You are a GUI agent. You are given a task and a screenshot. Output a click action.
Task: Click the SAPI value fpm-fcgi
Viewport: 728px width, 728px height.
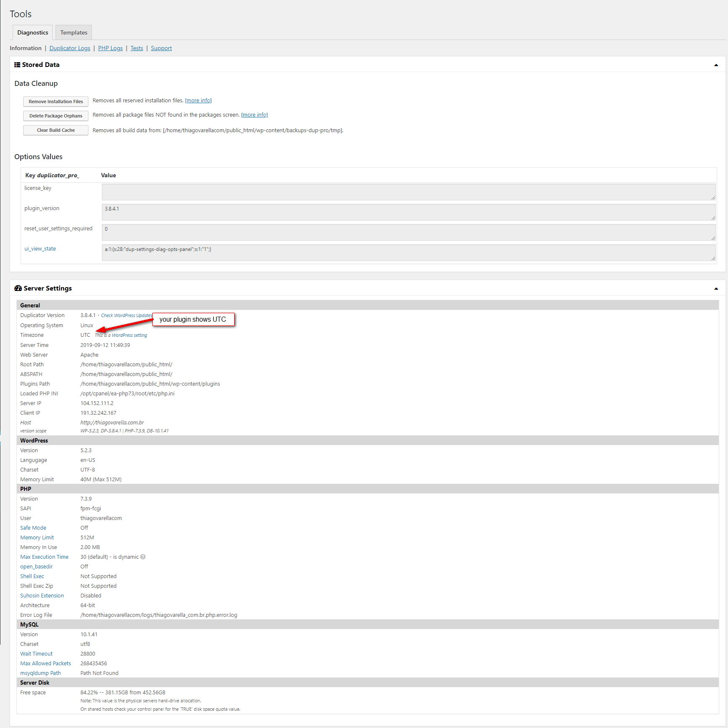tap(91, 509)
